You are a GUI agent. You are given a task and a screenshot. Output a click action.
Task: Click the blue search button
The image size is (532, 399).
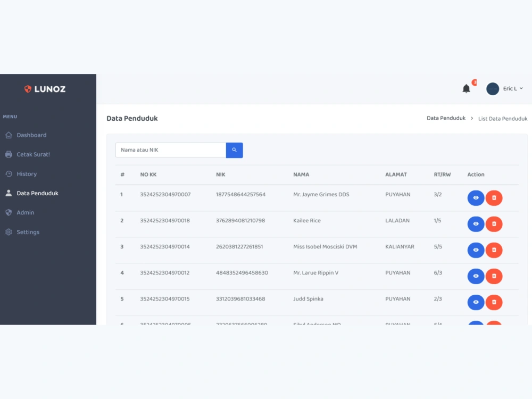click(x=235, y=150)
